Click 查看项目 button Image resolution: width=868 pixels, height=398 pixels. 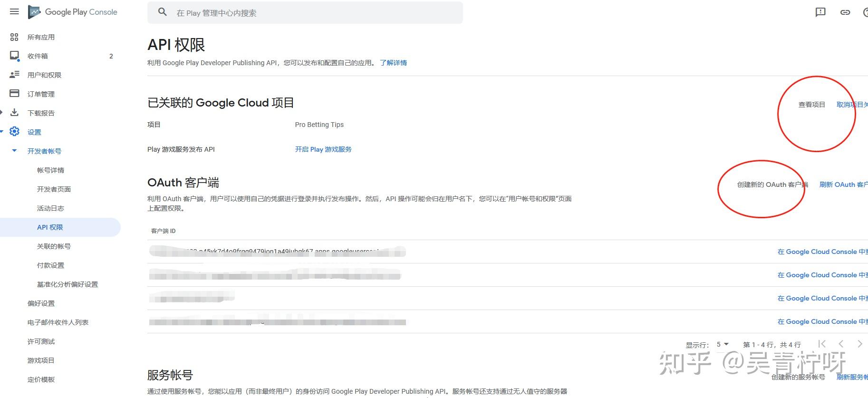coord(811,105)
